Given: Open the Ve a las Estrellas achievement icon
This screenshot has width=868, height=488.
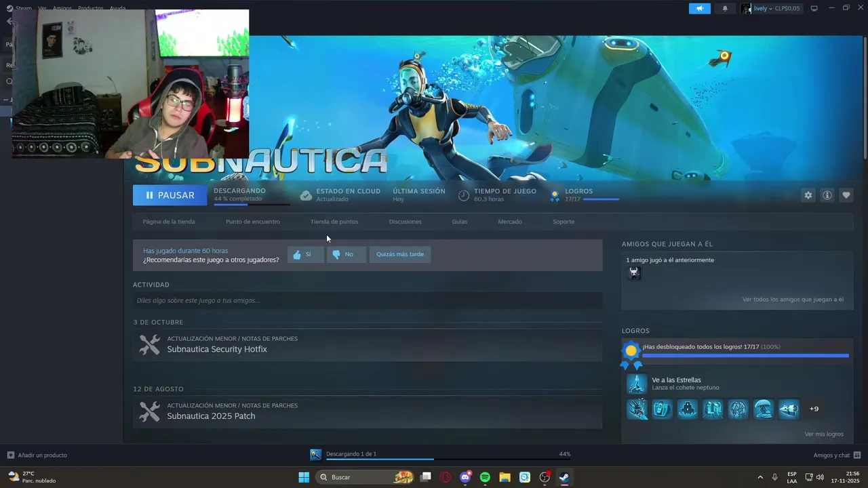Looking at the screenshot, I should (637, 384).
